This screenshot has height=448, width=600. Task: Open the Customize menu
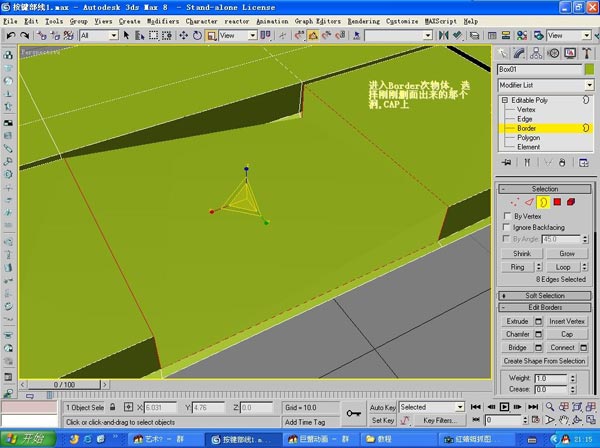[402, 21]
